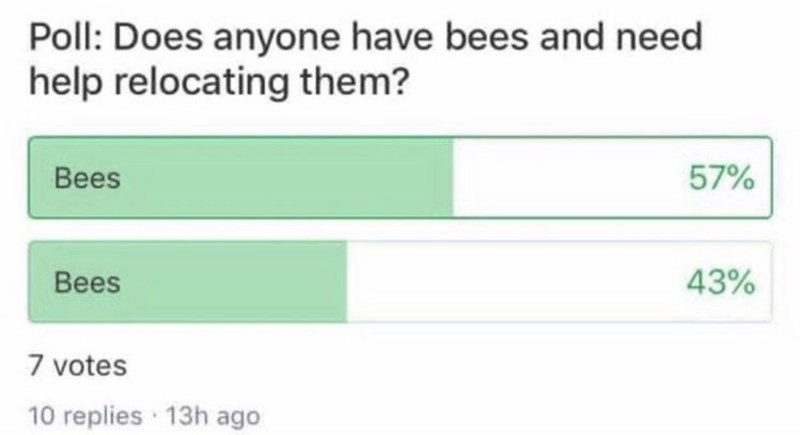This screenshot has width=800, height=435.
Task: Click the Bees label in the top poll option
Action: click(87, 179)
